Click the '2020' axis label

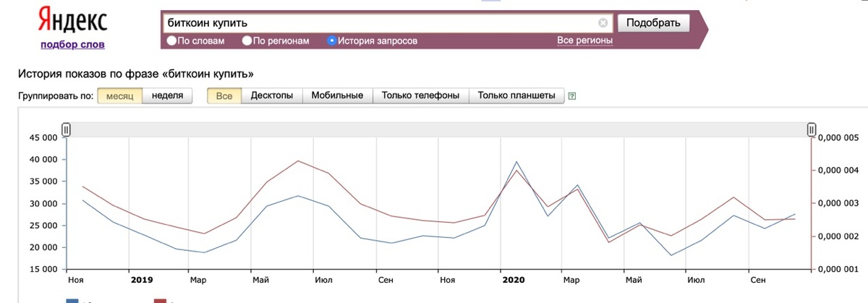point(513,279)
